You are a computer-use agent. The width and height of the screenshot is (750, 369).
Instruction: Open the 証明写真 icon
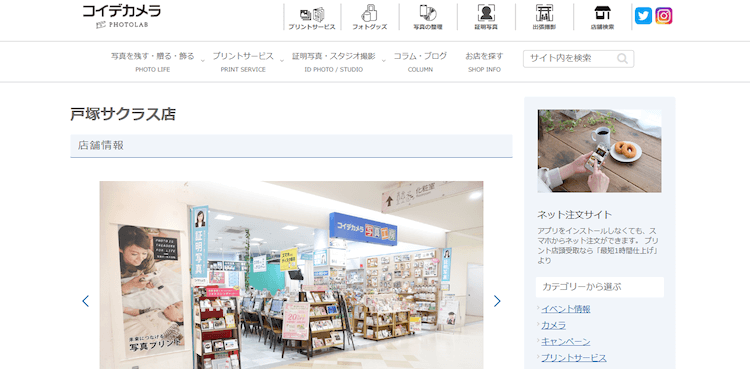486,17
